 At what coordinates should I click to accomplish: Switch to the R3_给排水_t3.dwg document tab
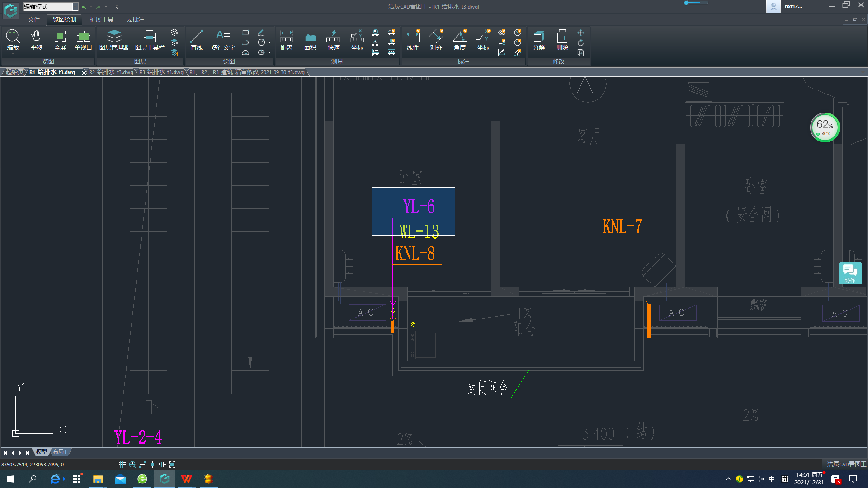[161, 72]
